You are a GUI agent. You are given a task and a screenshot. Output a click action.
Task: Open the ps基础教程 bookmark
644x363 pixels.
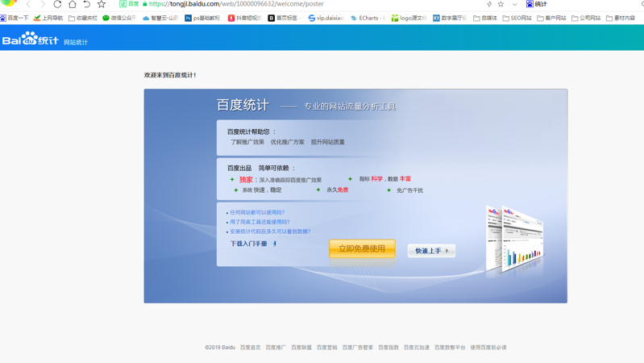coord(203,18)
